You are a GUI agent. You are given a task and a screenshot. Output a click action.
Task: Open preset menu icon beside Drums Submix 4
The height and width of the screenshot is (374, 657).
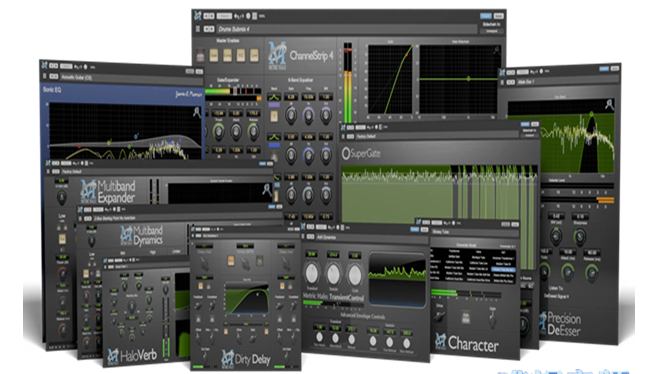198,29
